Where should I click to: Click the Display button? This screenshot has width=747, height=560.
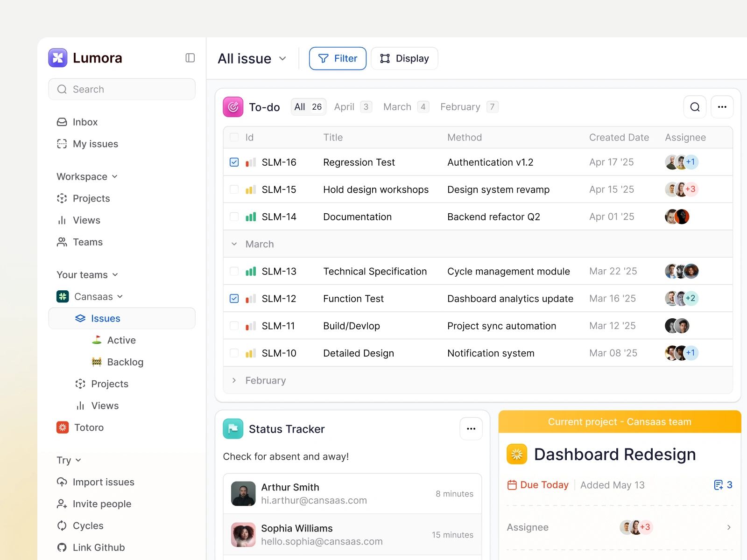click(x=404, y=58)
